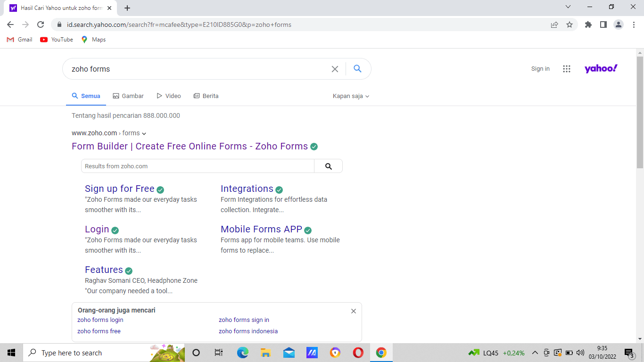
Task: Click related search zoho forms free
Action: (x=99, y=331)
